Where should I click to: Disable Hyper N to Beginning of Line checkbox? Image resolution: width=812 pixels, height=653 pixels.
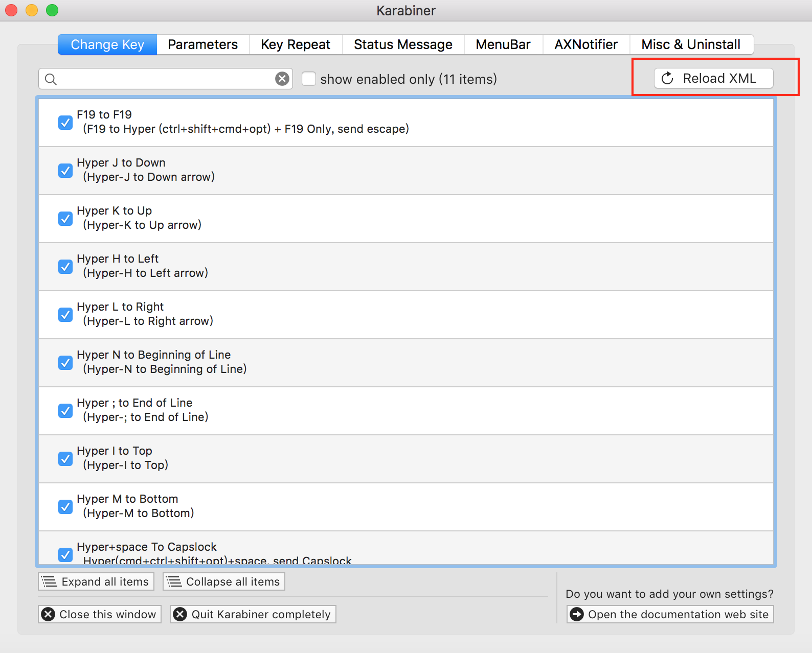(x=65, y=363)
